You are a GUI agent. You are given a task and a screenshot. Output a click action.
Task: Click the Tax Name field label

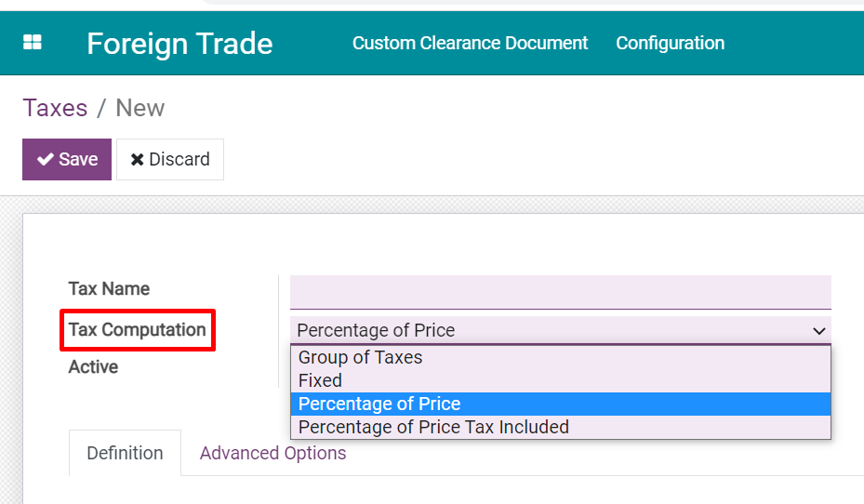(109, 288)
